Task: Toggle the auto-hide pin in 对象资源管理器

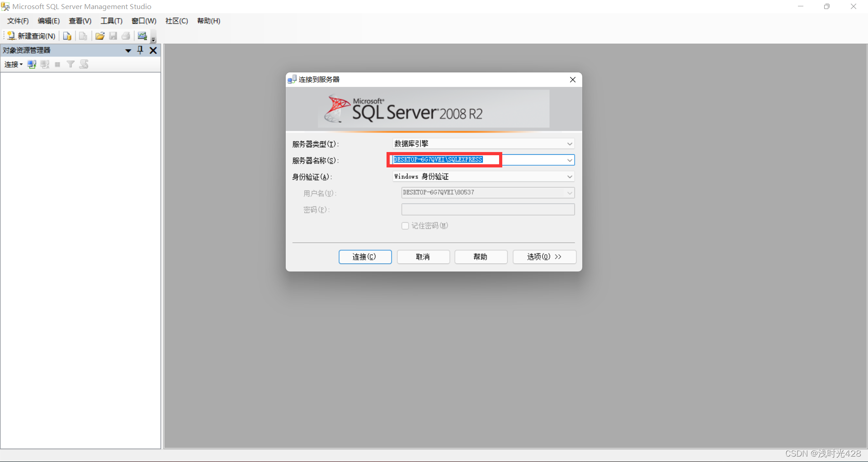Action: tap(140, 50)
